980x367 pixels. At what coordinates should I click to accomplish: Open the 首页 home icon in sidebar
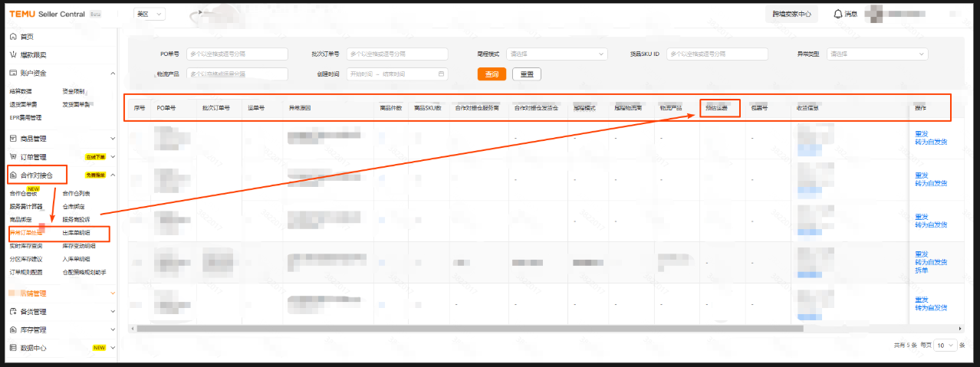tap(13, 37)
